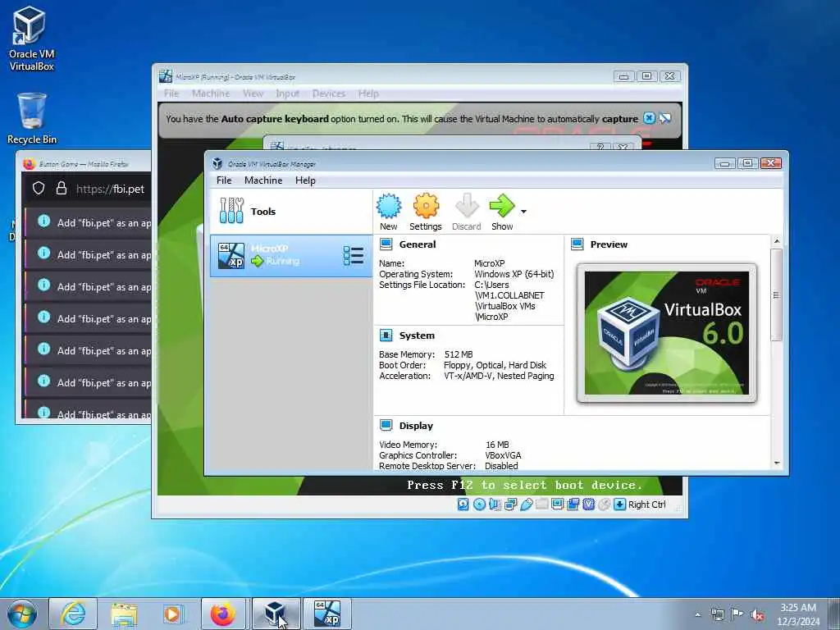Click the Display section screen icon

pos(386,426)
